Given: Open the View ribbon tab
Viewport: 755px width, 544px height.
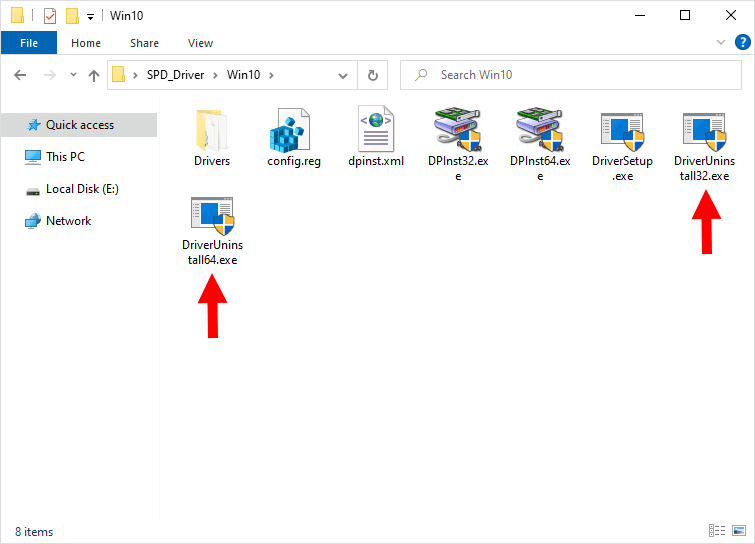Looking at the screenshot, I should point(200,43).
